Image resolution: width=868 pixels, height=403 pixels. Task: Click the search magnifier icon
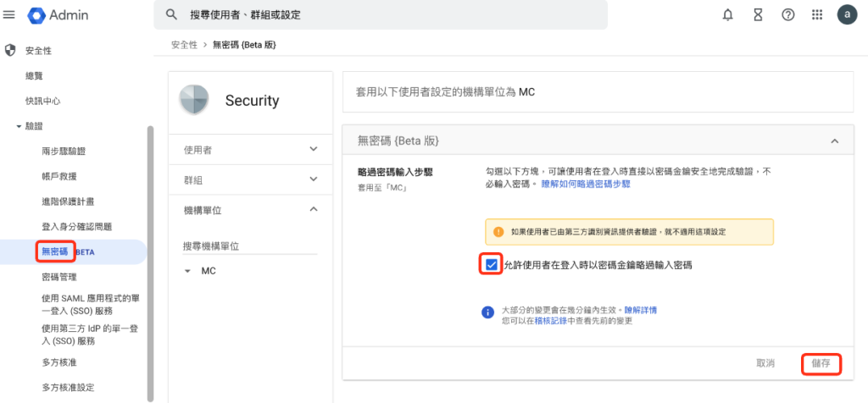(171, 15)
